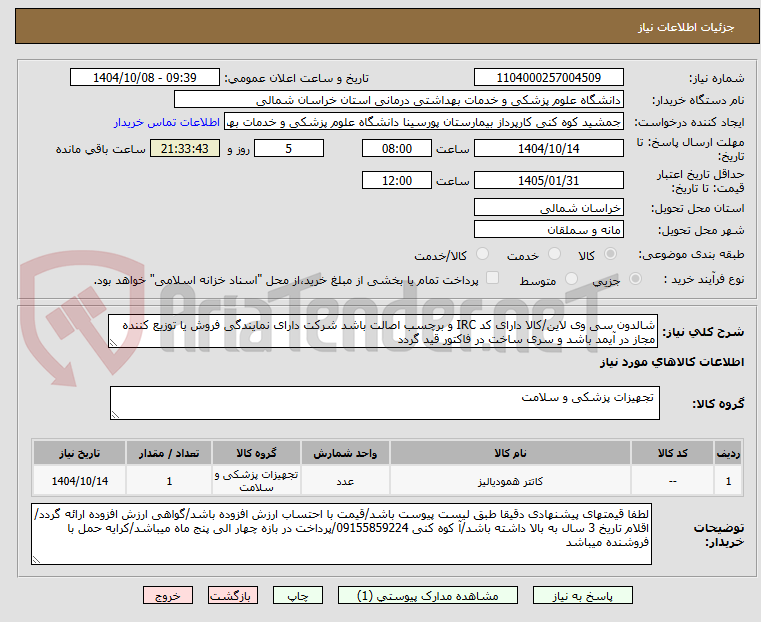Click the resize handle of description text area

(x=113, y=343)
